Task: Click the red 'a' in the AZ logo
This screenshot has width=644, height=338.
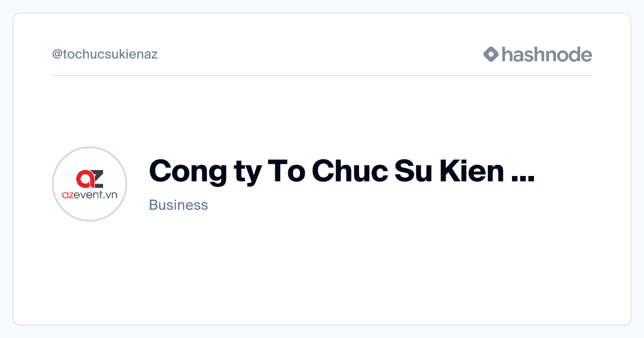Action: point(84,179)
